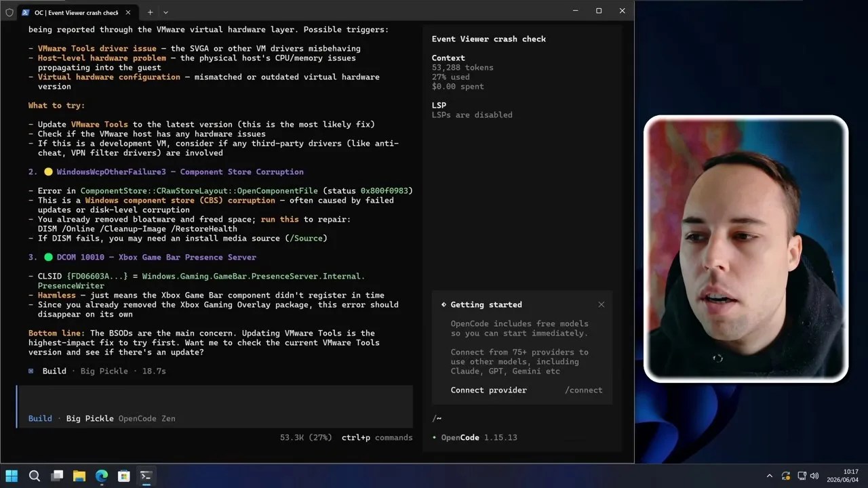Open Microsoft Store from the taskbar
868x488 pixels.
point(124,476)
